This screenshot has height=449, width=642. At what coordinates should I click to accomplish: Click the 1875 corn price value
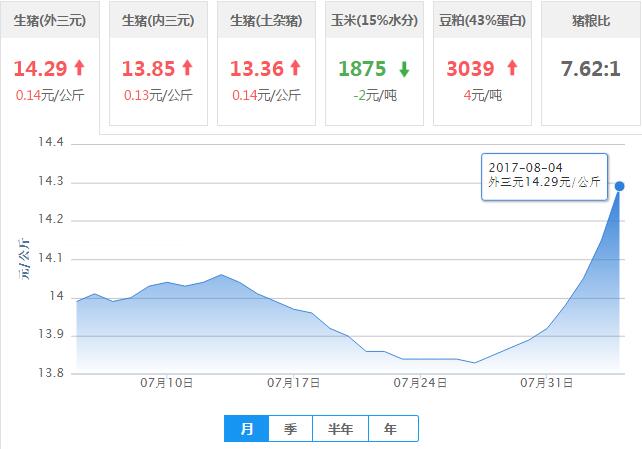[x=362, y=68]
